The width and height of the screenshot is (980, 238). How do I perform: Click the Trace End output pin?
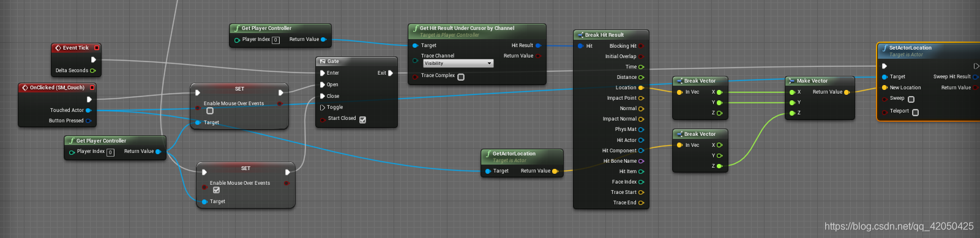coord(641,203)
